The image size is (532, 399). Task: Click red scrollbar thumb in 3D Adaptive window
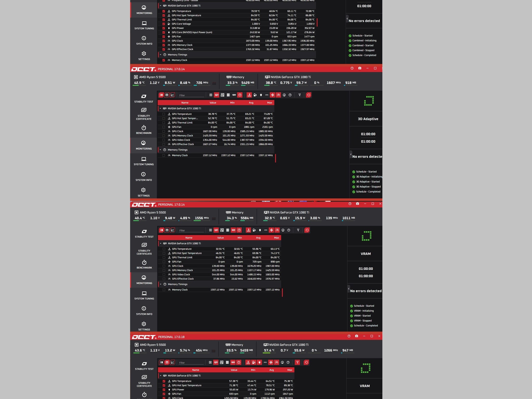(x=275, y=158)
